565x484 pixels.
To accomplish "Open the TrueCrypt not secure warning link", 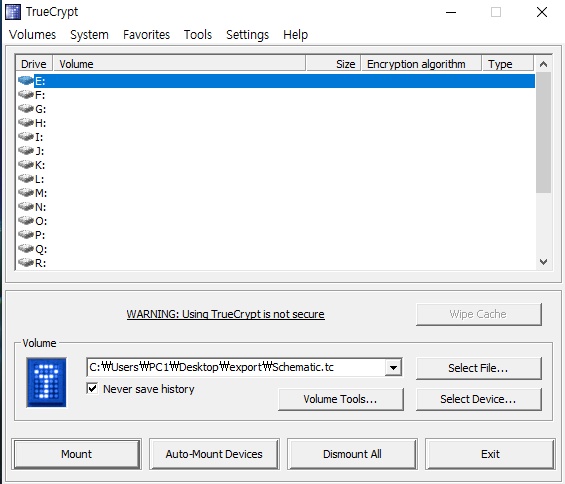I will (226, 314).
